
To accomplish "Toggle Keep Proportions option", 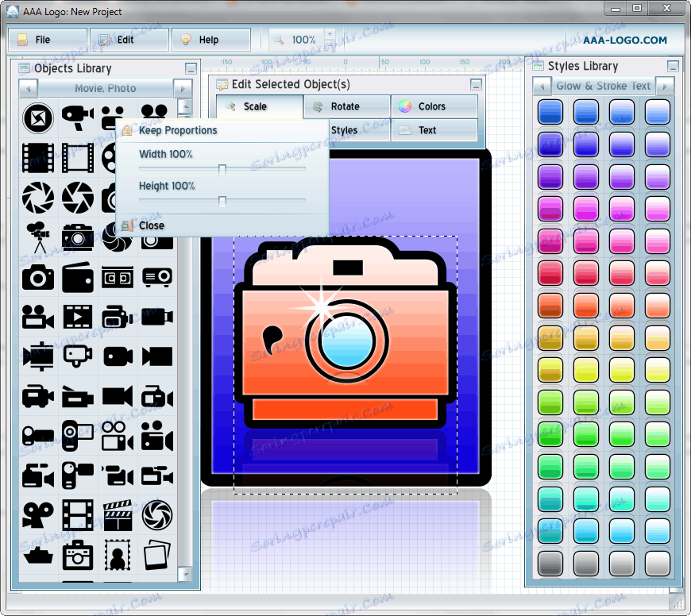I will tap(178, 130).
